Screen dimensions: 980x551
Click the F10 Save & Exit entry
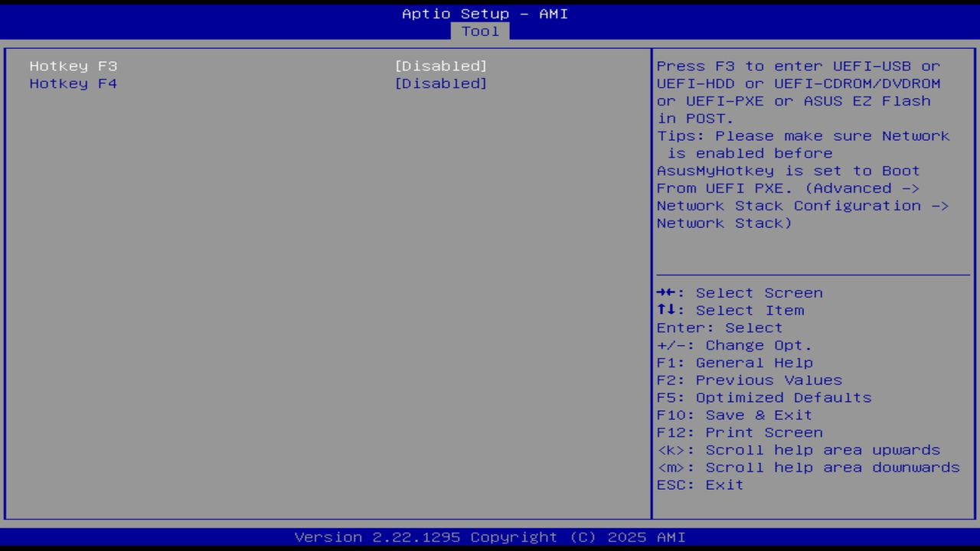tap(733, 415)
